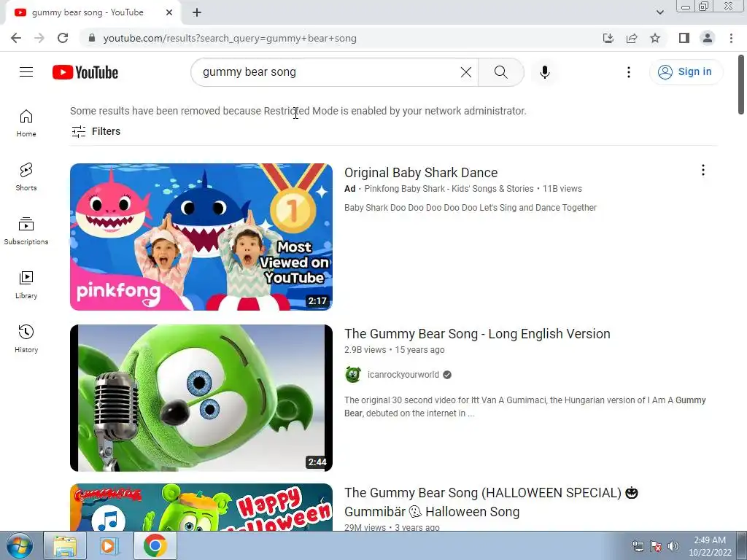Open Windows Media Player from taskbar
Viewport: 747px width, 560px height.
coord(109,545)
